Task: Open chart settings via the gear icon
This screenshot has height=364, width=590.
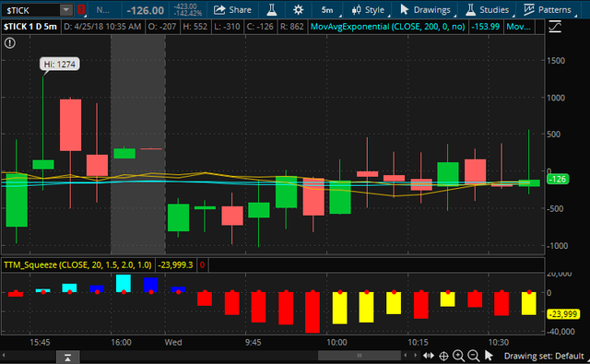Action: tap(298, 10)
